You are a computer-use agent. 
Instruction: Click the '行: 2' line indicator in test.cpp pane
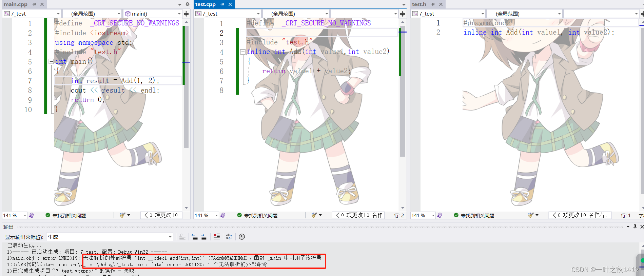click(399, 215)
